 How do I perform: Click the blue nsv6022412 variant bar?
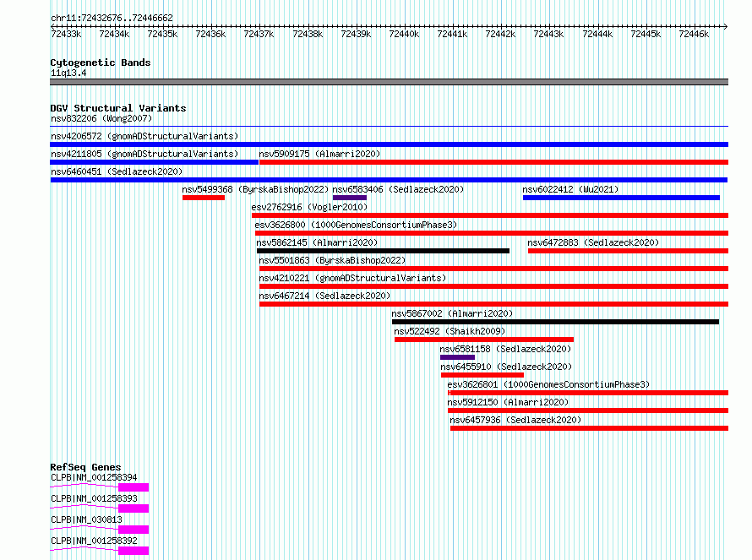621,198
